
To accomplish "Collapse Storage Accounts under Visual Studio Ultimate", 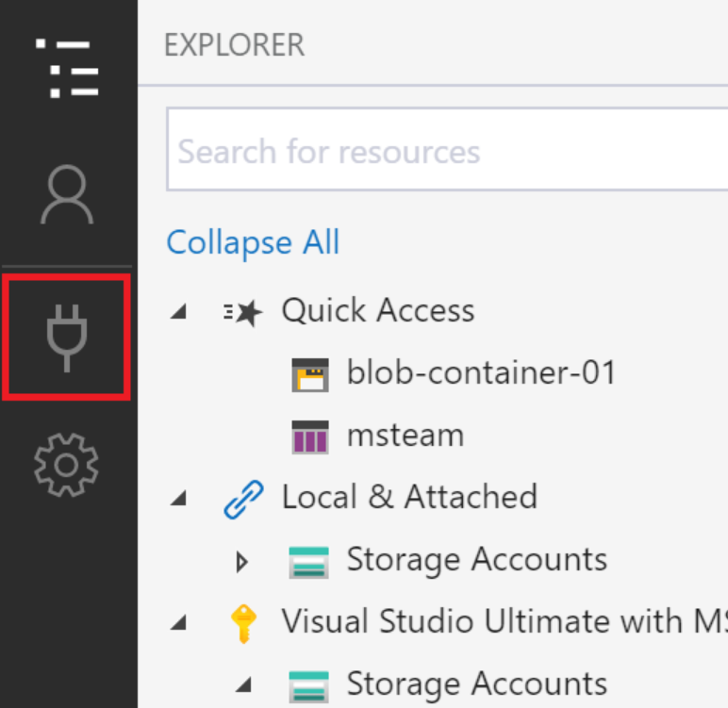I will point(244,685).
